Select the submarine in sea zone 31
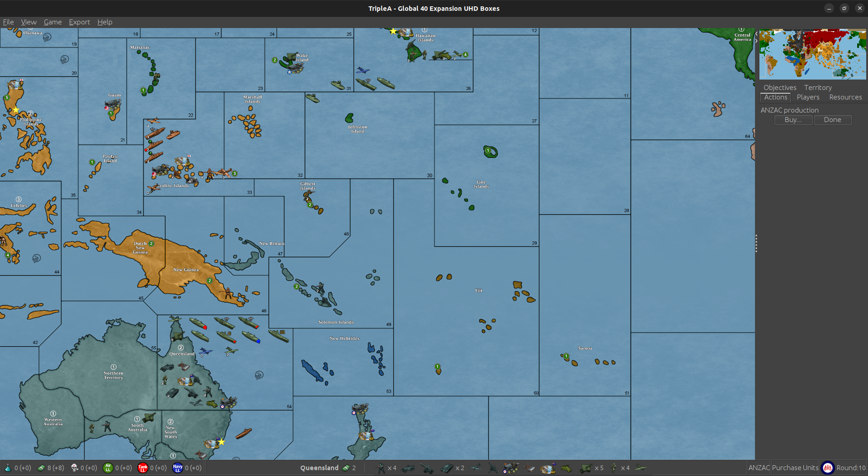Viewport: 868px width, 476px height. coord(338,85)
